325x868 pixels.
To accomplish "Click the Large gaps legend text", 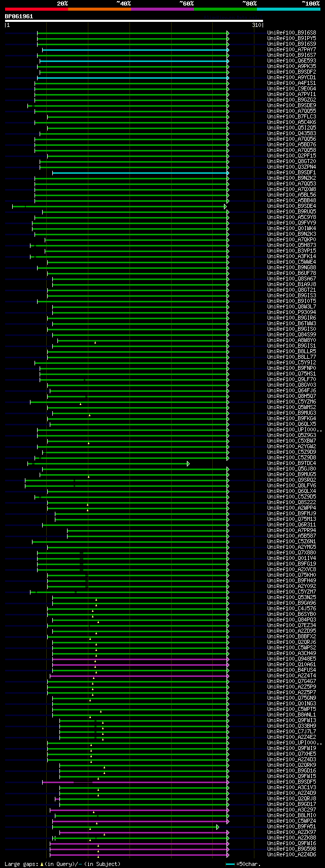I will (63, 864).
